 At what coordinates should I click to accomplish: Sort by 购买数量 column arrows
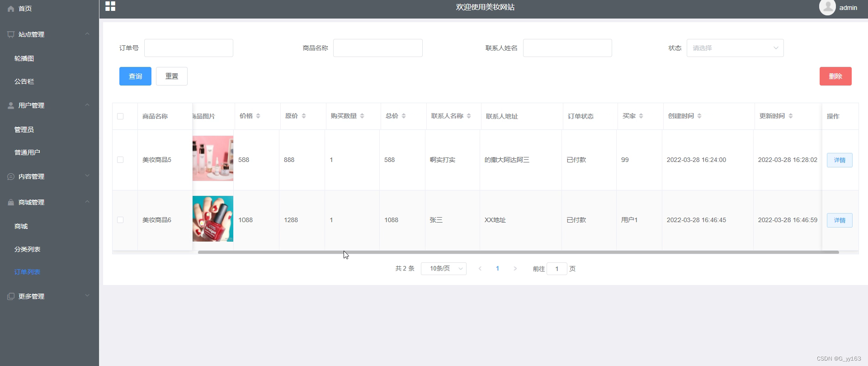pyautogui.click(x=362, y=116)
